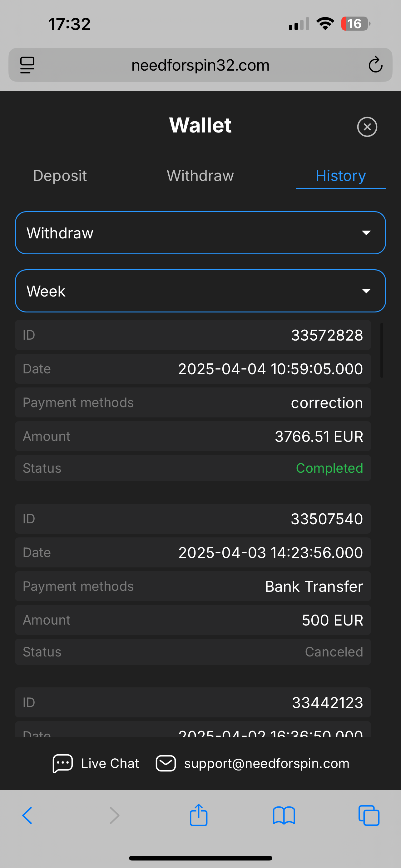Tap the needforspin32.com address field
The width and height of the screenshot is (401, 868).
click(200, 65)
